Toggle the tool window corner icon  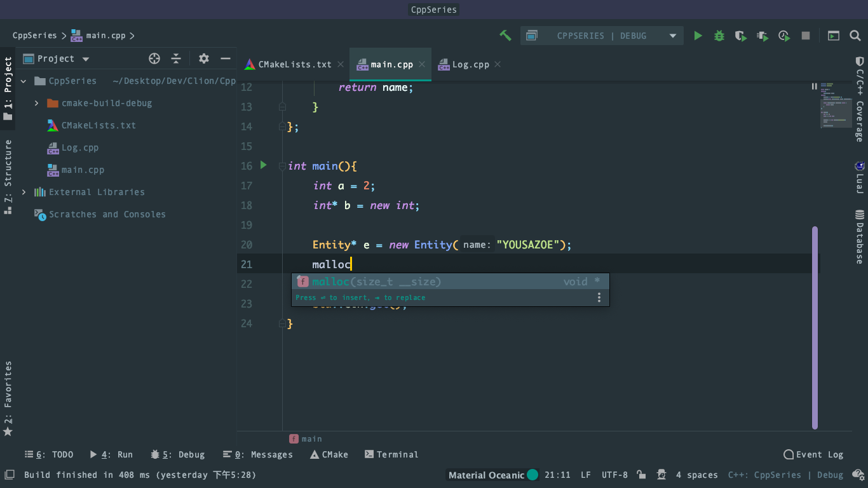(10, 475)
